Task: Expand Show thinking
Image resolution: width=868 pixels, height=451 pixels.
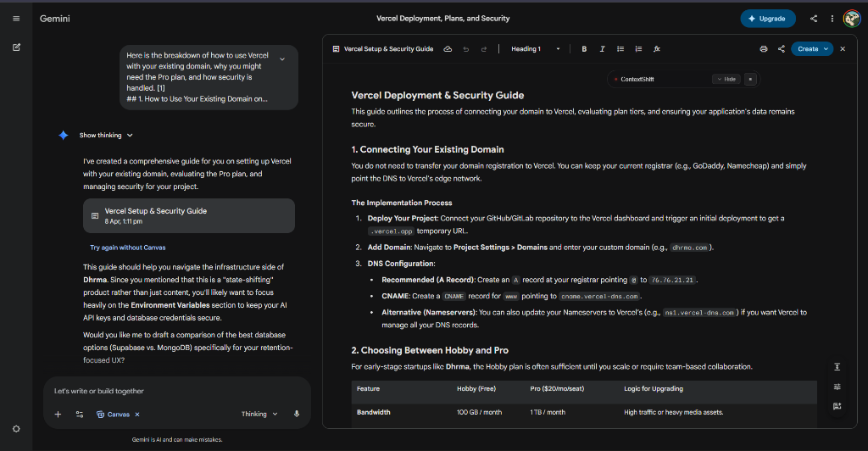Action: [106, 135]
